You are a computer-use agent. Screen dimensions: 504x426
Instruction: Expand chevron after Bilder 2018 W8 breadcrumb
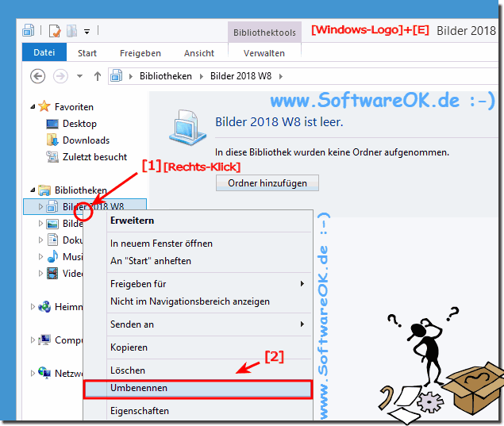[281, 76]
